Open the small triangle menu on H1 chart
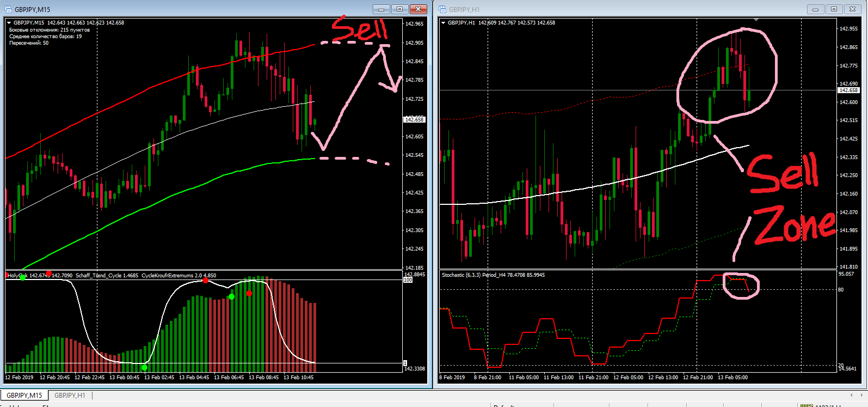The height and width of the screenshot is (407, 868). 444,23
